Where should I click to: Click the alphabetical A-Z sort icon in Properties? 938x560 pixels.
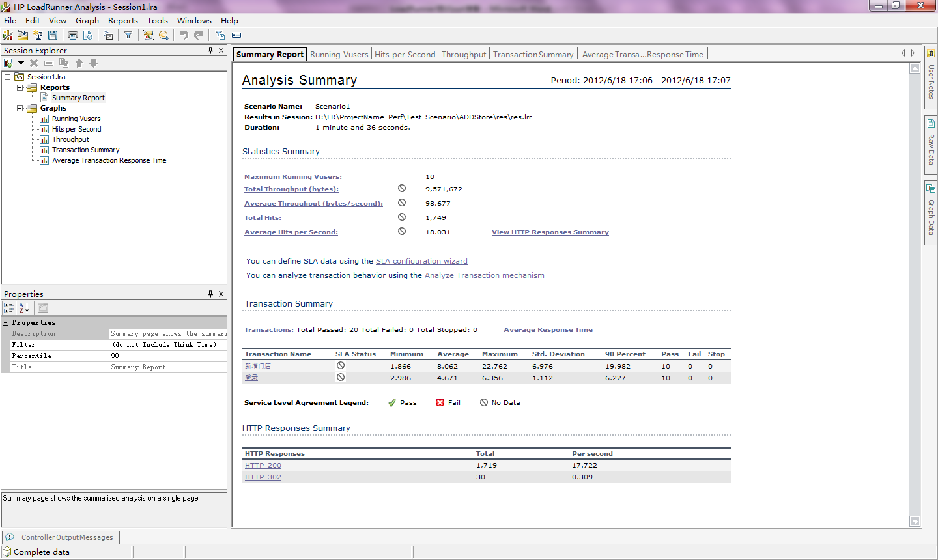(23, 308)
